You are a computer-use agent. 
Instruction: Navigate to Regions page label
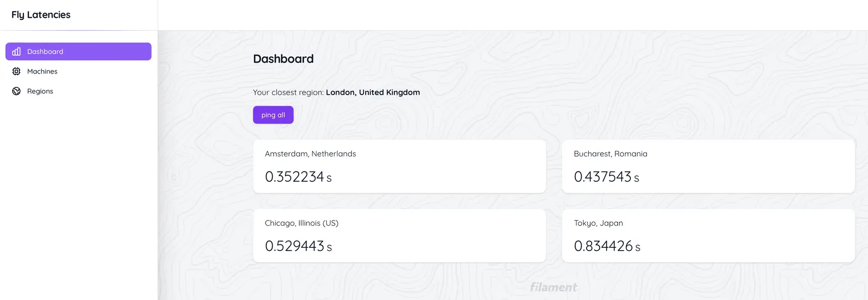click(x=40, y=91)
